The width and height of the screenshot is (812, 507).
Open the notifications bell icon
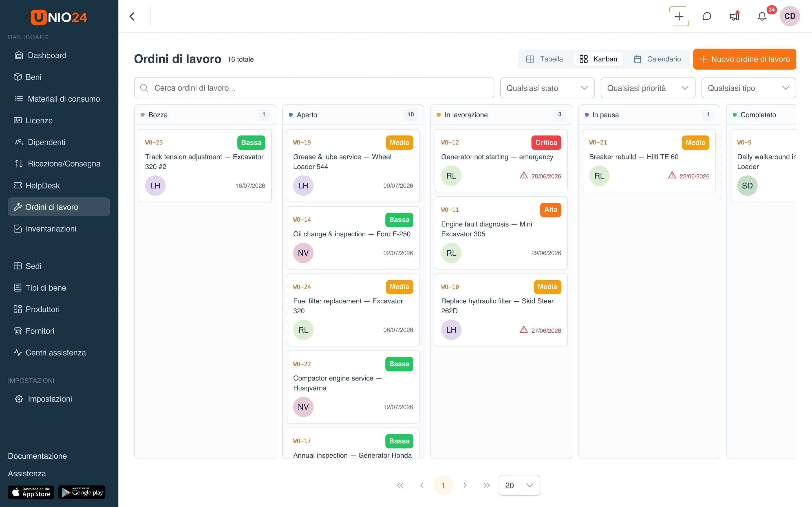[762, 16]
